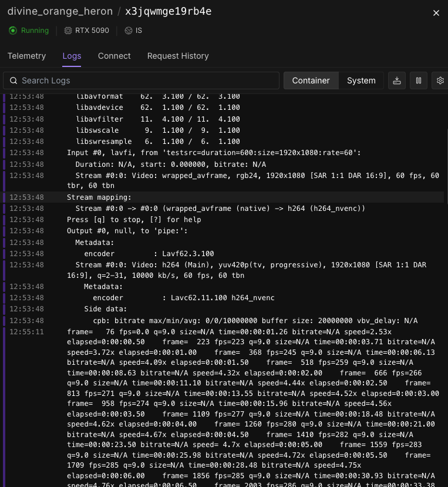Click the Running status label
The width and height of the screenshot is (448, 487).
pyautogui.click(x=35, y=31)
